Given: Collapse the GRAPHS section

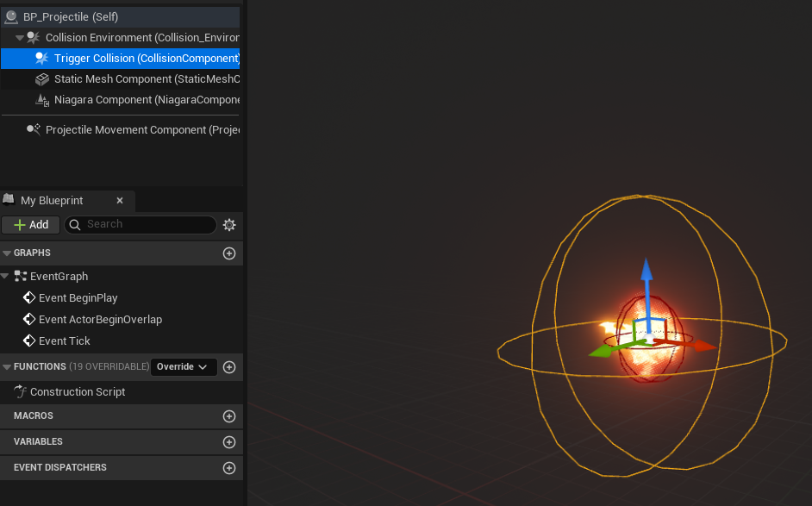Looking at the screenshot, I should point(7,253).
